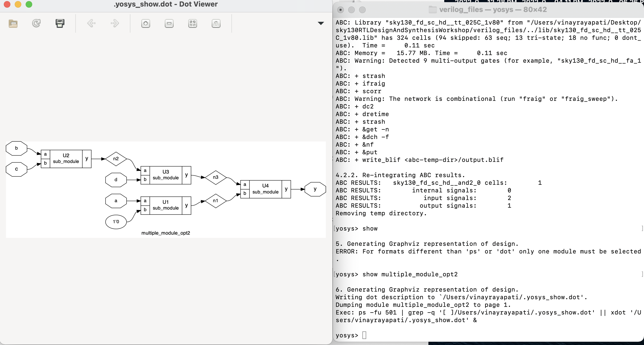The width and height of the screenshot is (644, 345).
Task: Zoom out of the graph
Action: point(169,24)
